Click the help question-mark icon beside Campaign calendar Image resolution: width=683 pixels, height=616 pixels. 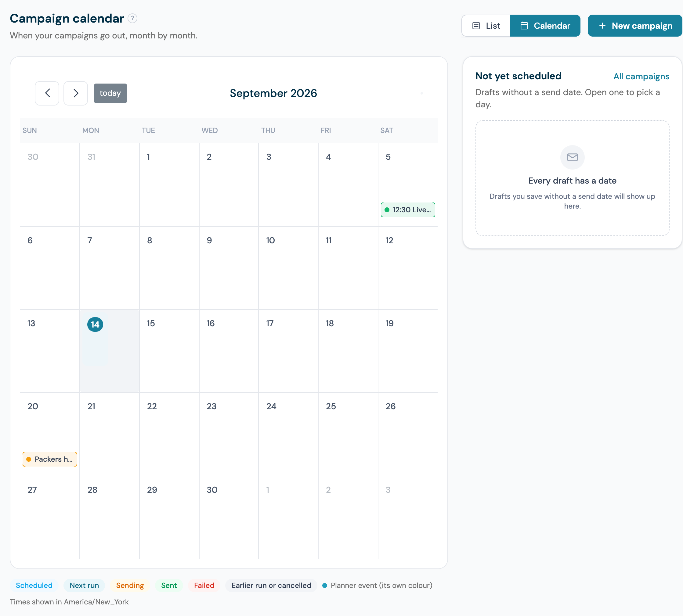(132, 18)
